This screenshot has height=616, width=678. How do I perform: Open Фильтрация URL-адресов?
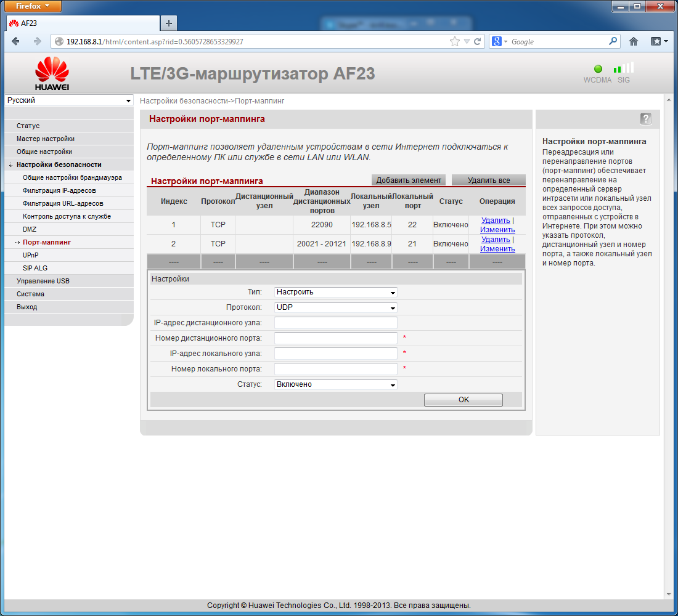[69, 204]
